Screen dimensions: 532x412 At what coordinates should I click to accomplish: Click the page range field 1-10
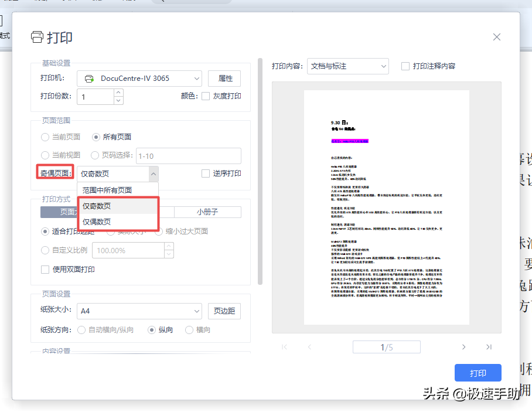click(x=189, y=156)
